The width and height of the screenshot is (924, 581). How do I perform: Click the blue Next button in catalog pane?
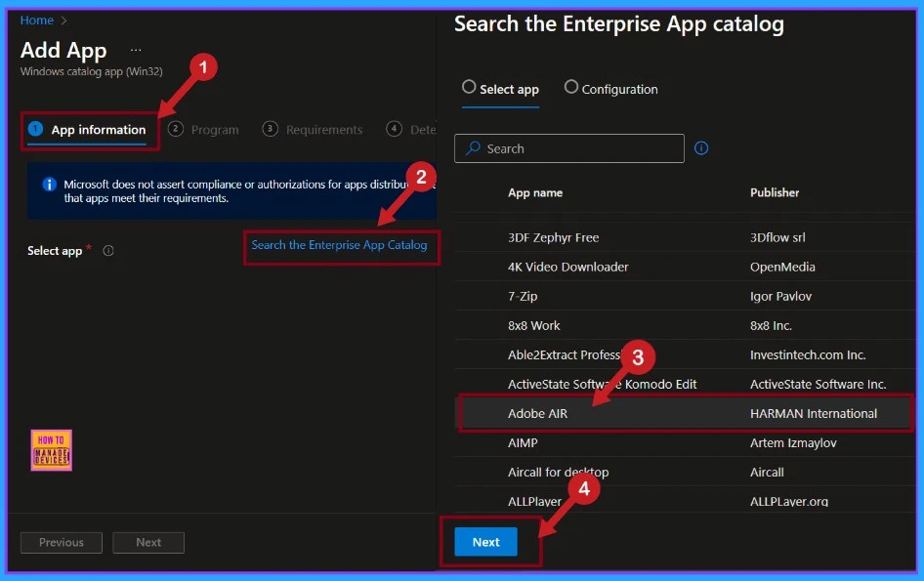pos(485,542)
